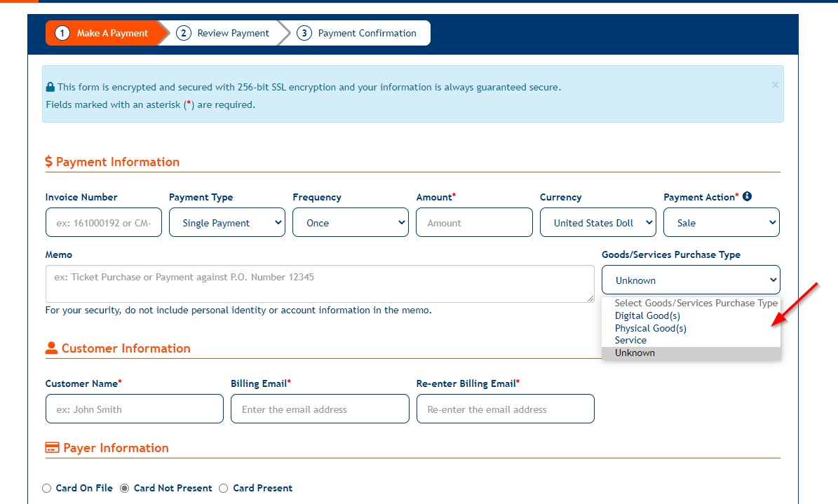This screenshot has width=838, height=504.
Task: Click the Invoice Number input field
Action: 104,223
